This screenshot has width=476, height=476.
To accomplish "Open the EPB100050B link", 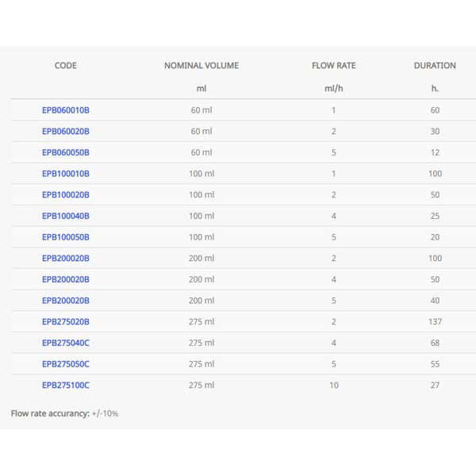I will click(x=66, y=237).
